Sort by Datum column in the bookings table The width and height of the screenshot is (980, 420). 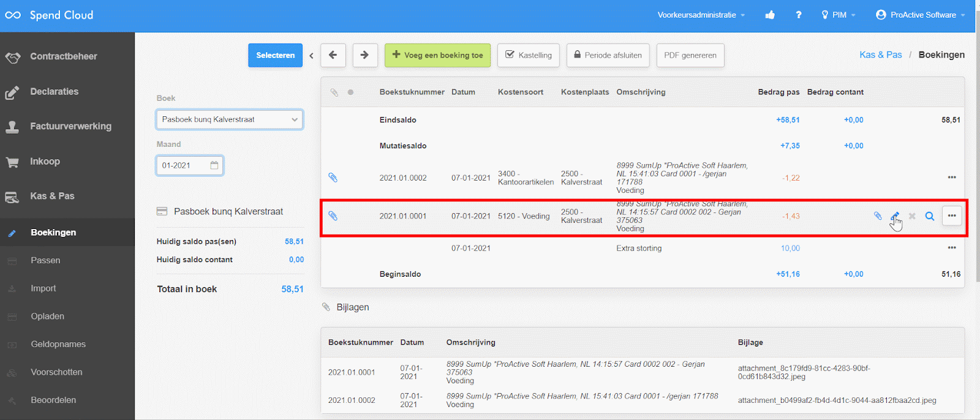[x=463, y=92]
